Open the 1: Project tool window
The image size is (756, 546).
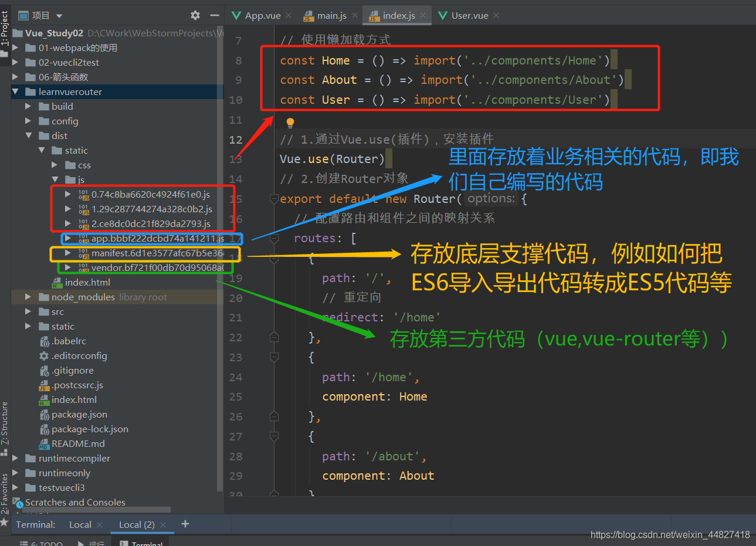(5, 28)
